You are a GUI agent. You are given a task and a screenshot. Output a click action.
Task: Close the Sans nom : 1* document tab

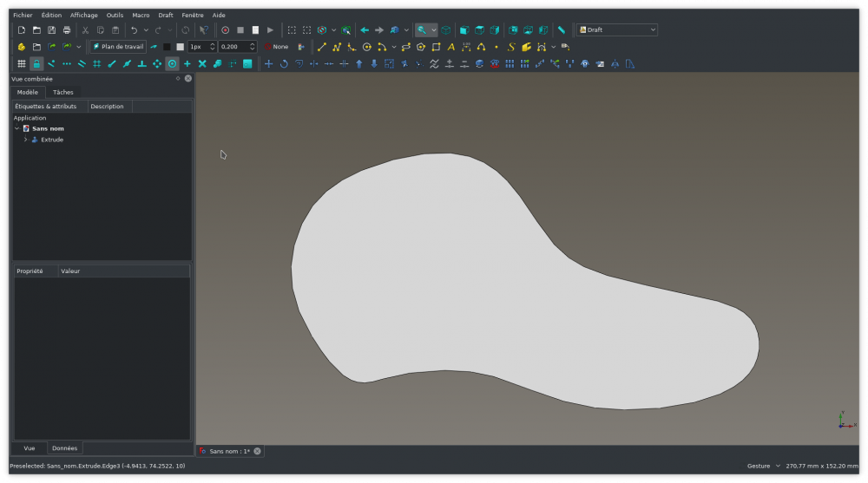pyautogui.click(x=258, y=451)
